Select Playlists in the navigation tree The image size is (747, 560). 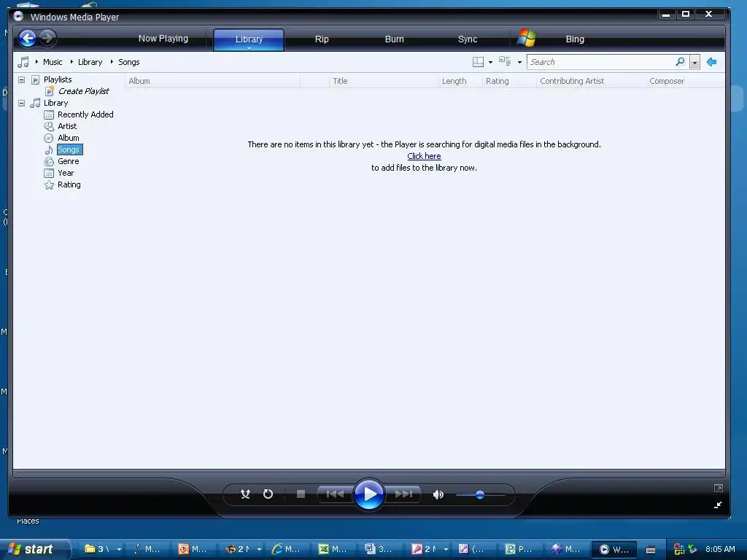[58, 79]
